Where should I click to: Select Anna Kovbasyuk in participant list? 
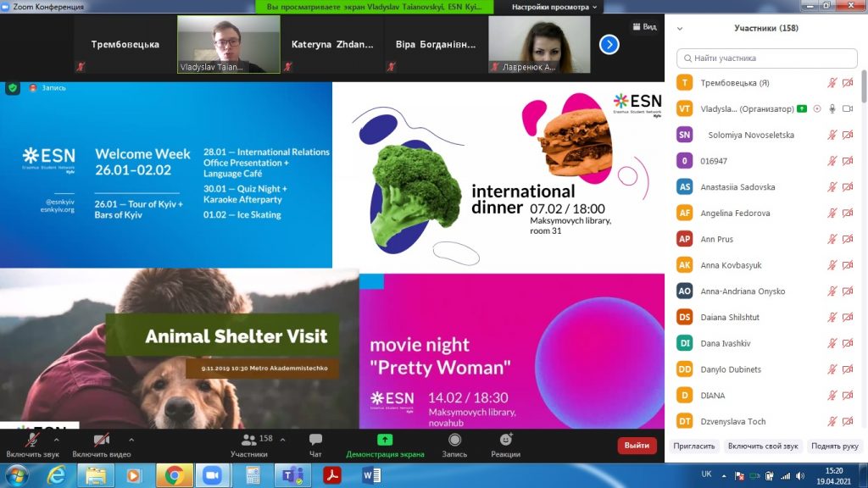point(766,265)
